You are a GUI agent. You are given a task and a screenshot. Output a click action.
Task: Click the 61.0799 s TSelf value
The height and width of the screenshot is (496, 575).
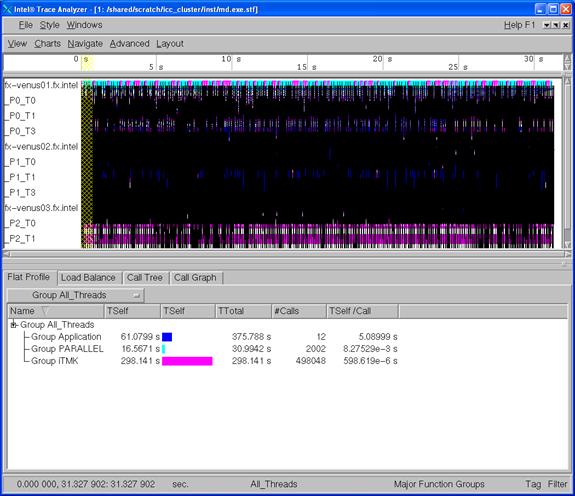pyautogui.click(x=140, y=337)
